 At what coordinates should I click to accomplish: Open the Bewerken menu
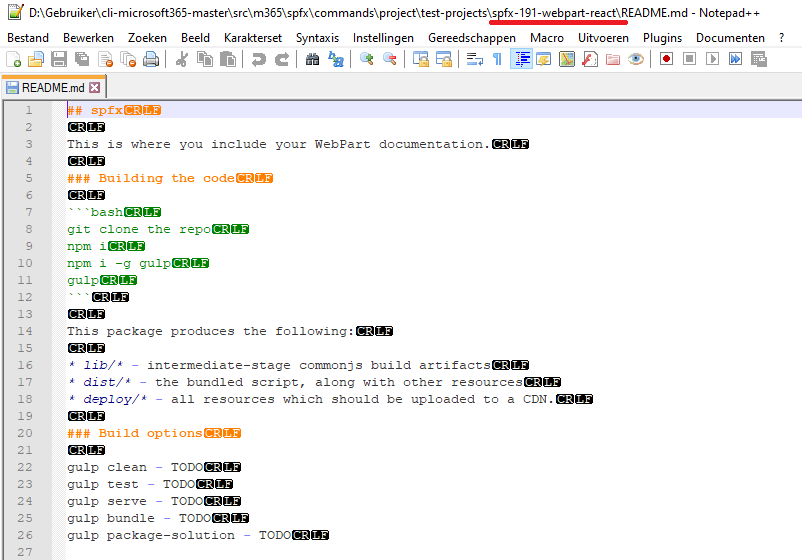point(88,38)
